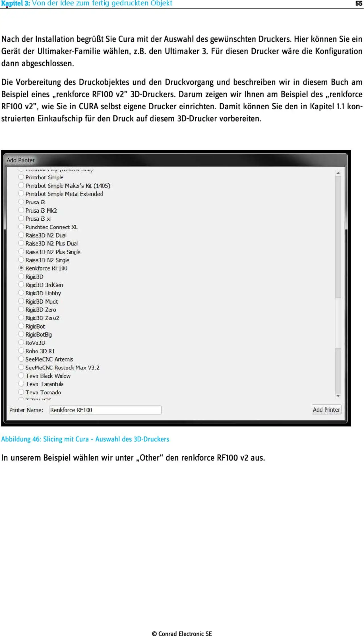Pick the RigidBot printer option
Viewport: 364px width, 636px height.
pos(21,326)
